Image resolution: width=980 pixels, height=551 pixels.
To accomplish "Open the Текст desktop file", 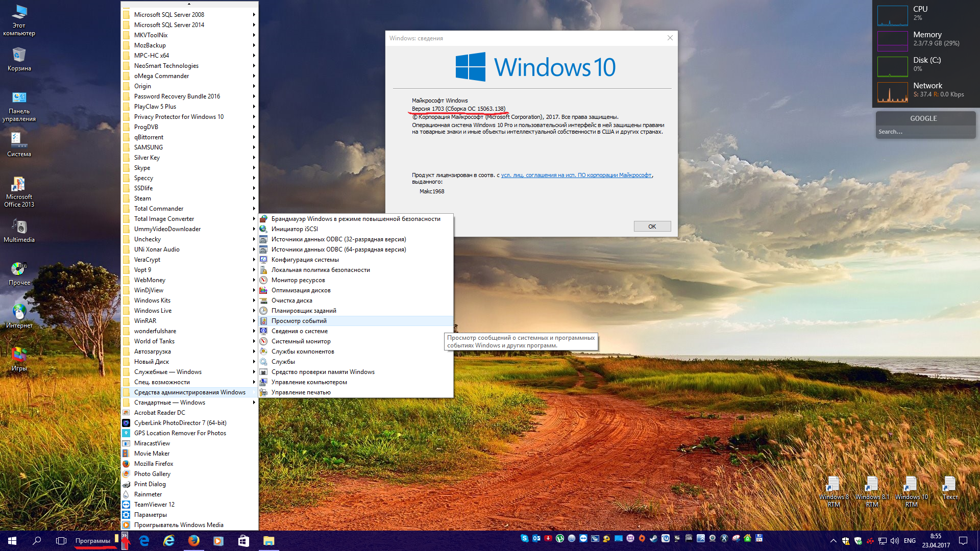I will coord(950,488).
